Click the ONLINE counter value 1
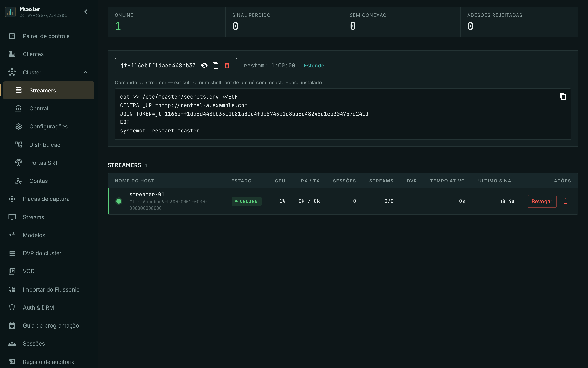This screenshot has width=588, height=368. pyautogui.click(x=118, y=26)
